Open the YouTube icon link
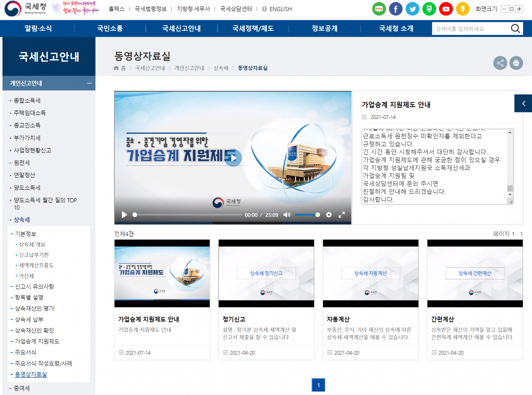This screenshot has width=532, height=395. 446,9
